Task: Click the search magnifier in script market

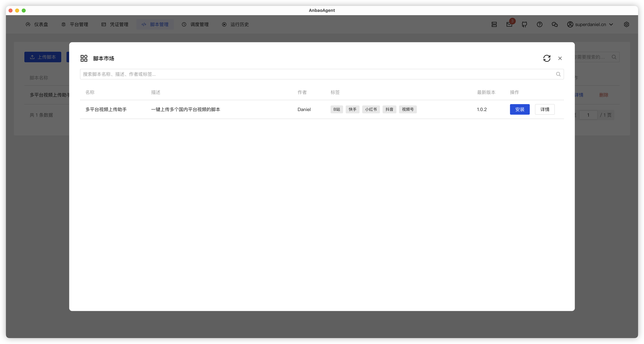Action: coord(558,74)
